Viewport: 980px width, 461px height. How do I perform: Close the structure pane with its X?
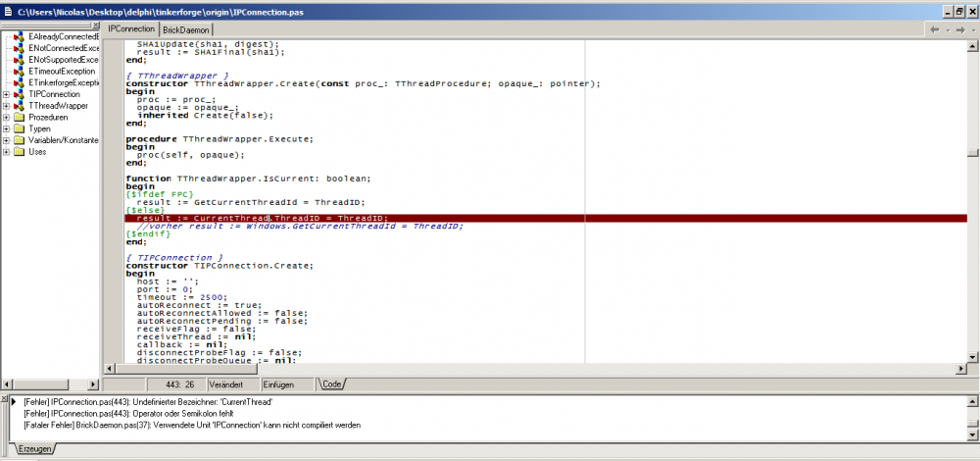tap(96, 26)
